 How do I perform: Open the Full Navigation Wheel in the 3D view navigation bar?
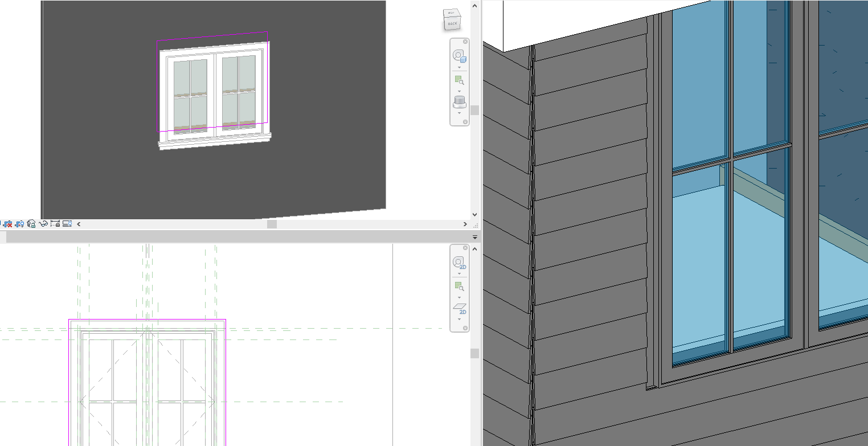pos(459,56)
